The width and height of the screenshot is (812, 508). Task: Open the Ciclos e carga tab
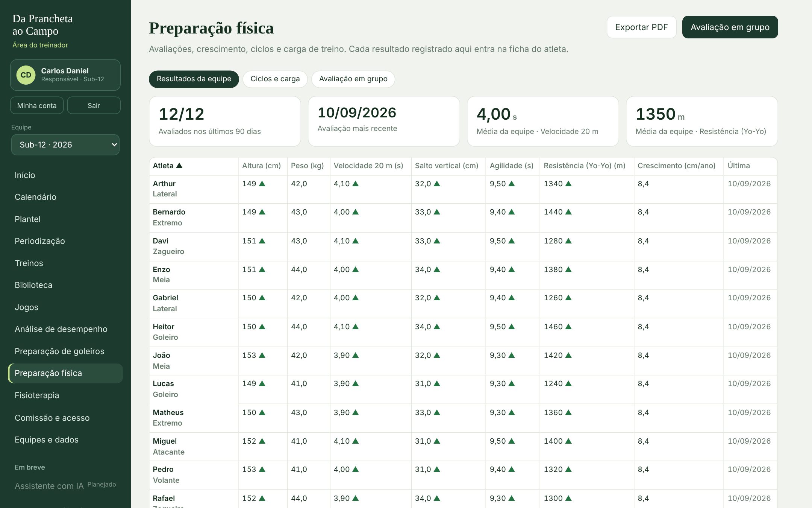275,79
